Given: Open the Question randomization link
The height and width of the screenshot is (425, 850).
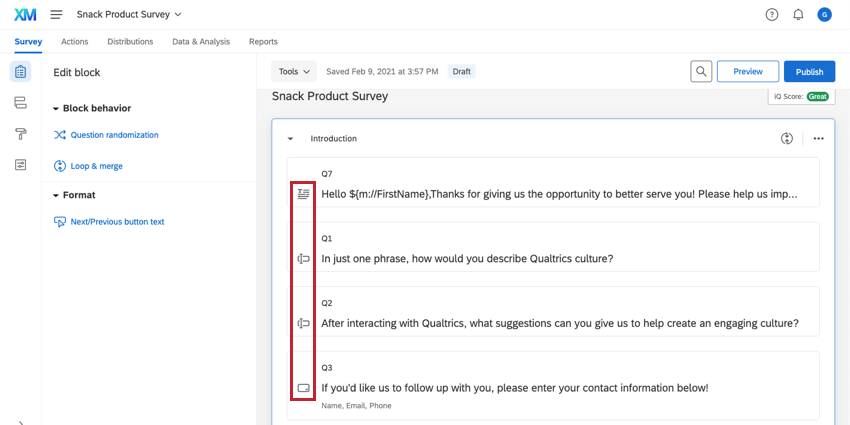Looking at the screenshot, I should click(x=114, y=135).
